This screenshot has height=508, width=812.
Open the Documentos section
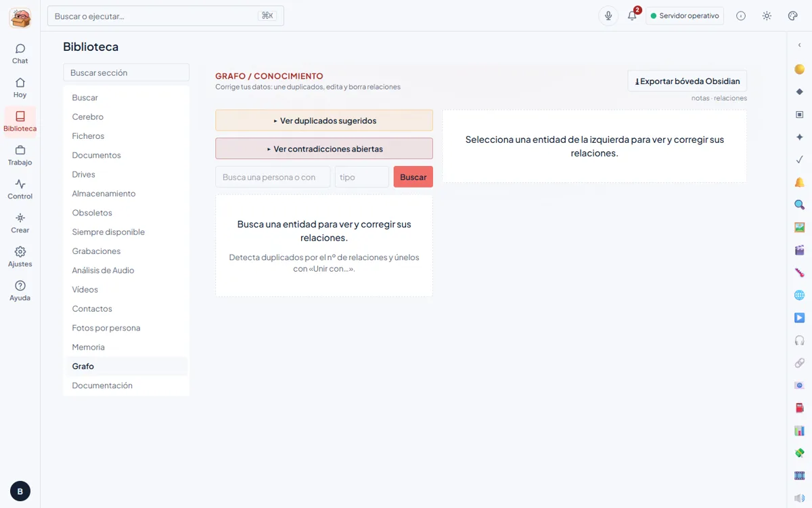(x=126, y=155)
